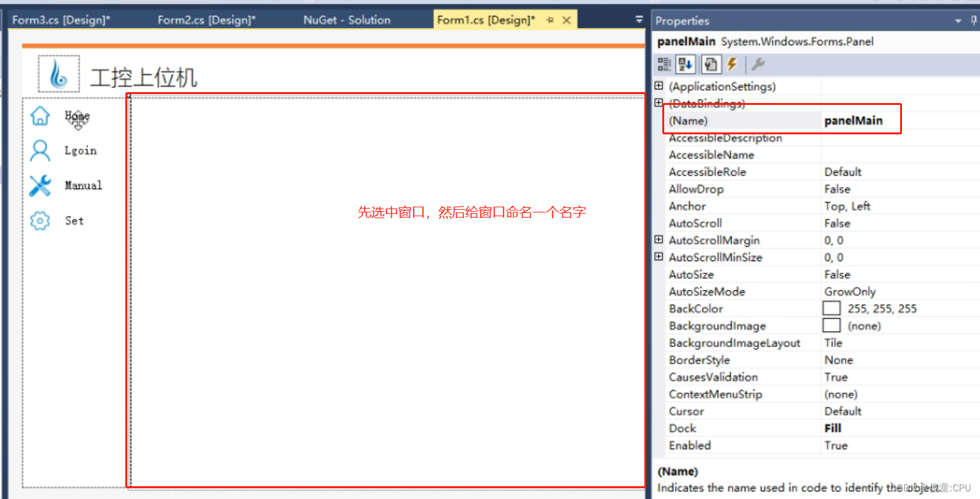Click the BorderStyle None value

[839, 360]
